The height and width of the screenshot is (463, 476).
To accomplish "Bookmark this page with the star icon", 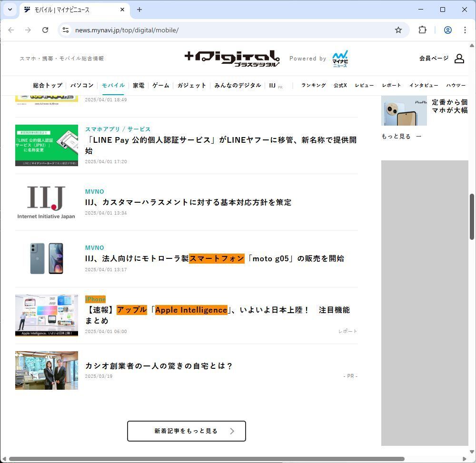I will coord(398,30).
